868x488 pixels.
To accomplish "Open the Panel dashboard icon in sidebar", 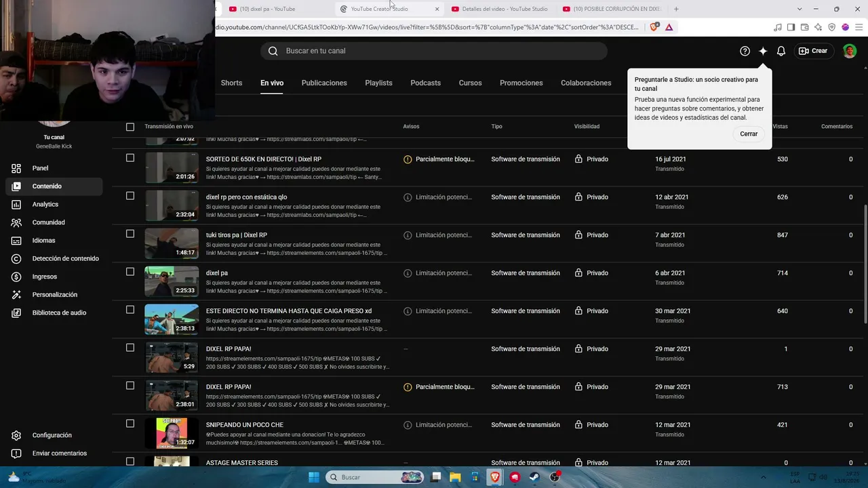I will pos(17,168).
